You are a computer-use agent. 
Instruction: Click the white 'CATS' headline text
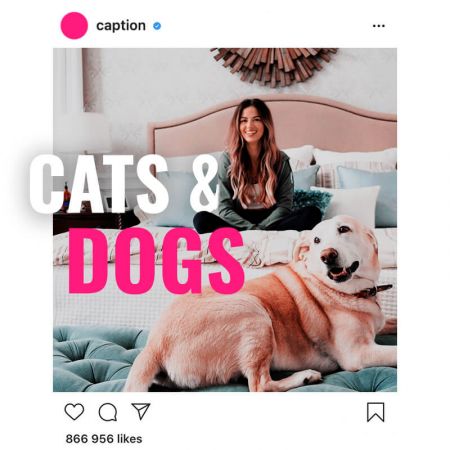coord(99,184)
